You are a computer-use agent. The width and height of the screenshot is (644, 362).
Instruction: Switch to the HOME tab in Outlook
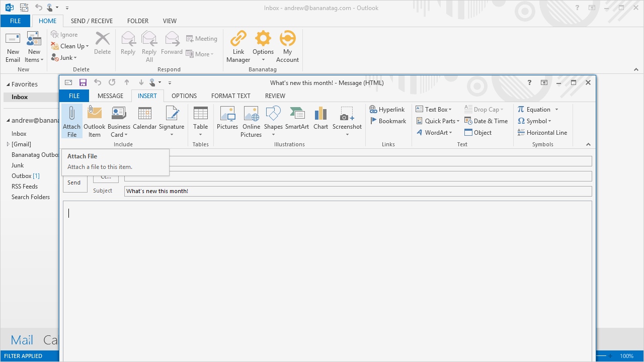click(x=48, y=21)
